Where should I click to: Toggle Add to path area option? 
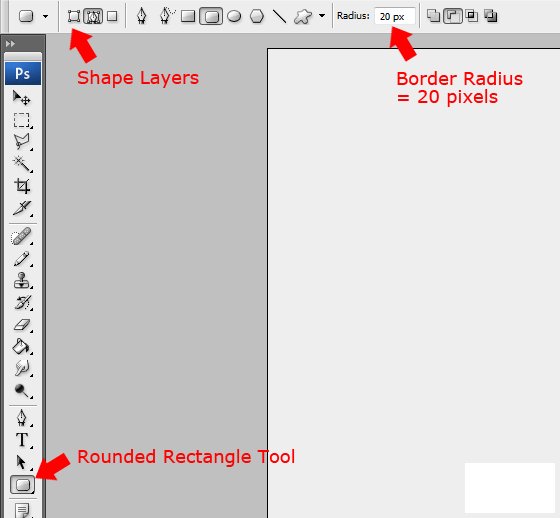click(433, 16)
